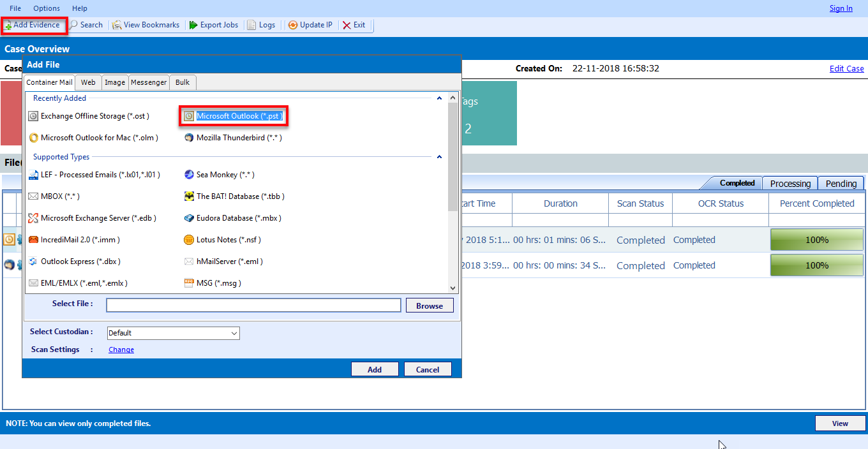Collapse the Supported Types section

click(x=439, y=157)
